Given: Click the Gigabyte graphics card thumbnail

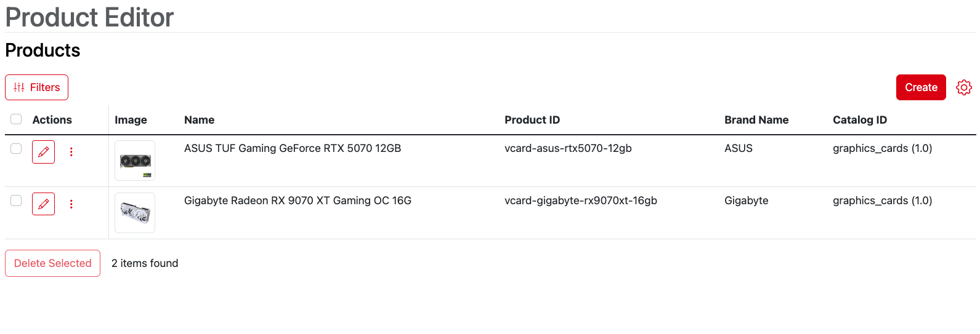Looking at the screenshot, I should pyautogui.click(x=135, y=213).
